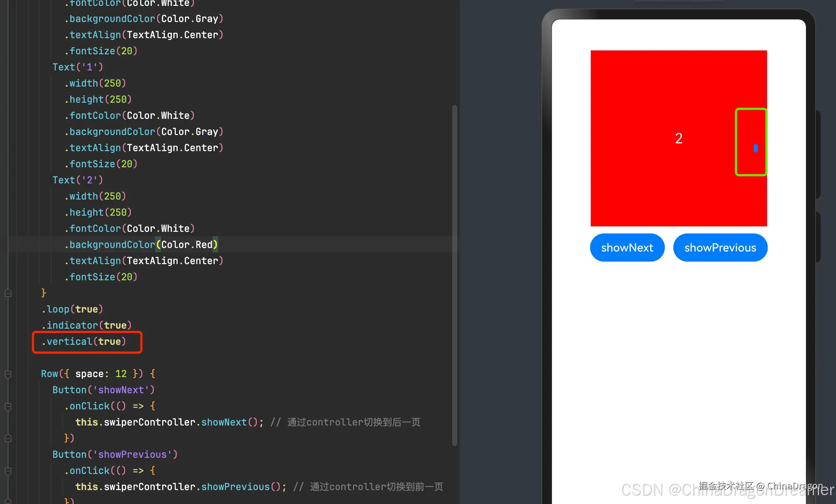Click the blue active swiper indicator dot
Image resolution: width=836 pixels, height=504 pixels.
756,148
